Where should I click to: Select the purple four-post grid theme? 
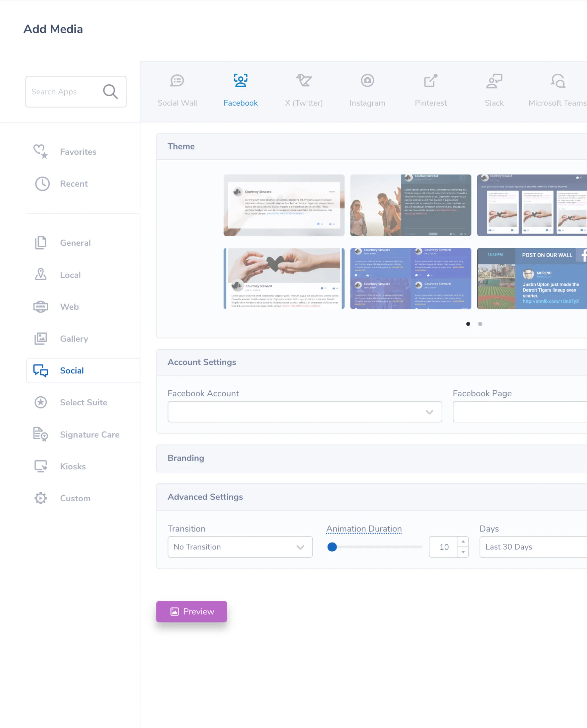click(x=411, y=278)
